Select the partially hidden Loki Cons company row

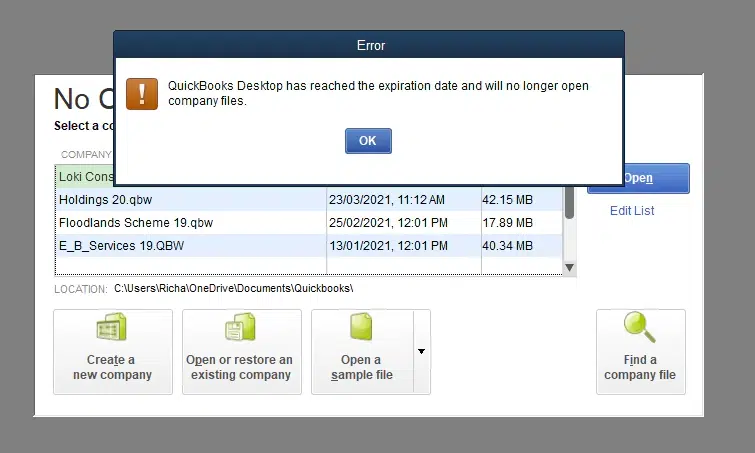[x=85, y=177]
